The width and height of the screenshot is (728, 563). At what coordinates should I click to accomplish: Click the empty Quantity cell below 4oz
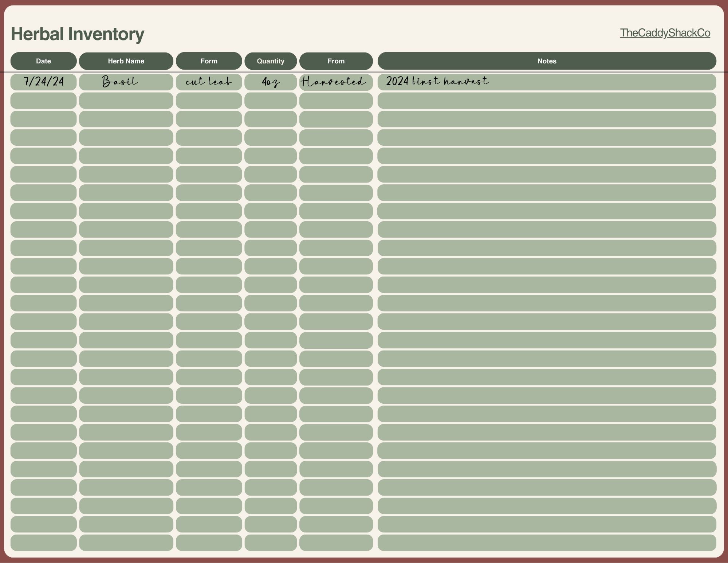click(x=270, y=101)
